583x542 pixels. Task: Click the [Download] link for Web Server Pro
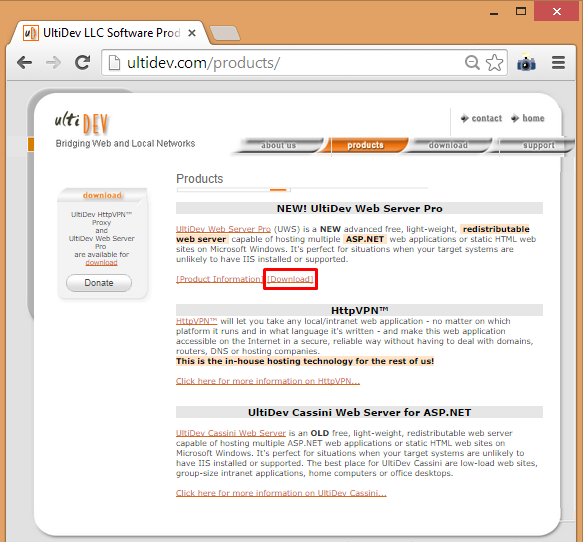290,279
